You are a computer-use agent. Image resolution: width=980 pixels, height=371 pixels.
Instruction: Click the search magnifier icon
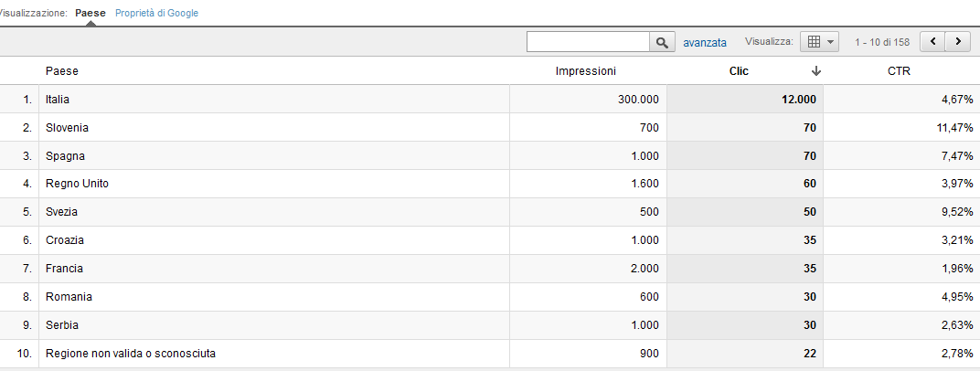pyautogui.click(x=661, y=42)
